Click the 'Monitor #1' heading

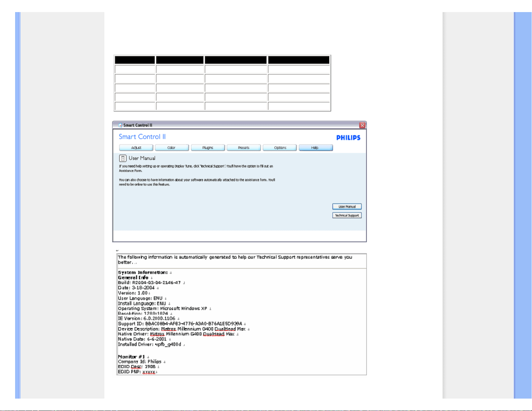[x=132, y=357]
